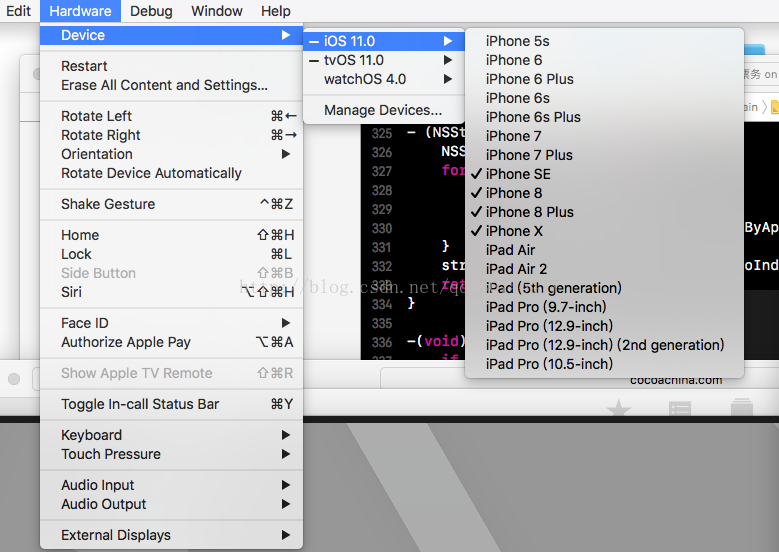Select the iPad Air simulator
The image size is (779, 552).
604,250
